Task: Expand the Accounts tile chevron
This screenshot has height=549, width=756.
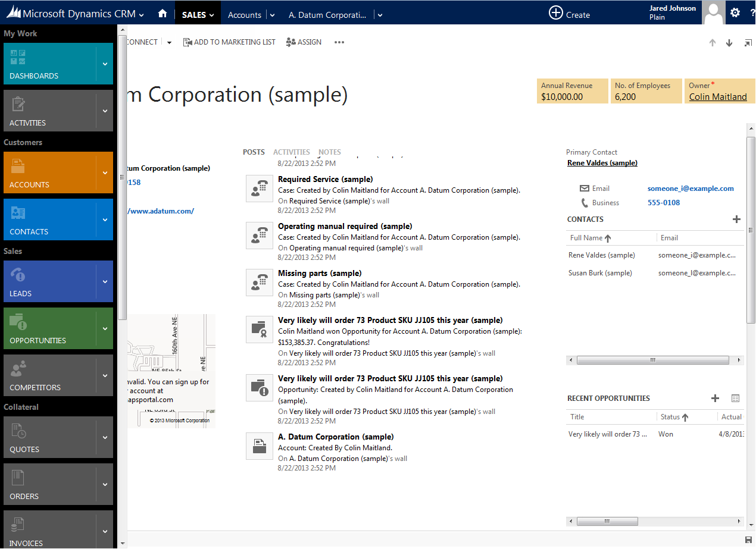Action: 105,172
